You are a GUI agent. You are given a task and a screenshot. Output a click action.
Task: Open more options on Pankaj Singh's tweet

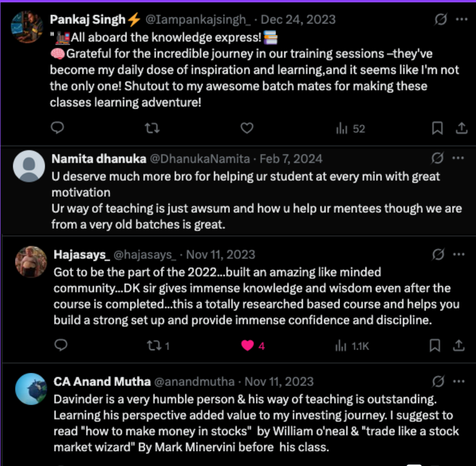462,20
